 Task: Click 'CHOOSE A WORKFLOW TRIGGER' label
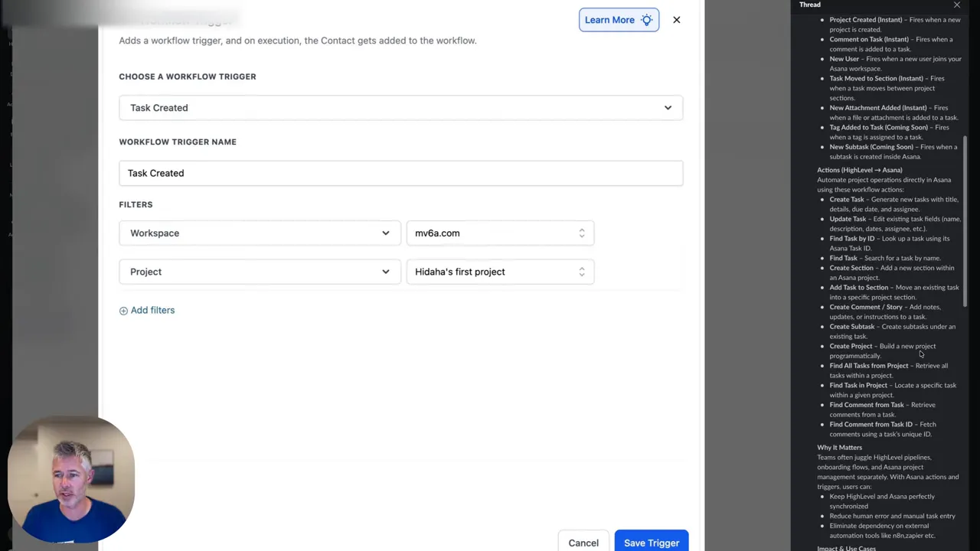(188, 77)
